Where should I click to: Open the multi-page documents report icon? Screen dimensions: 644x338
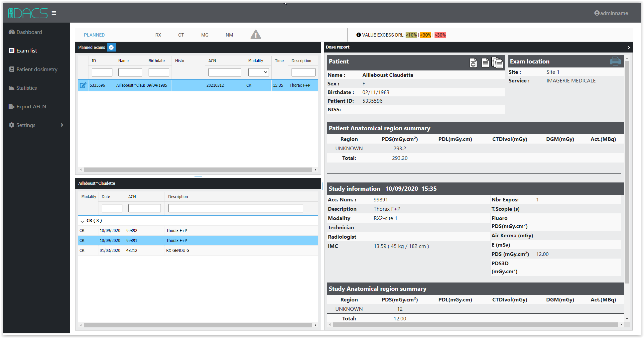[497, 62]
